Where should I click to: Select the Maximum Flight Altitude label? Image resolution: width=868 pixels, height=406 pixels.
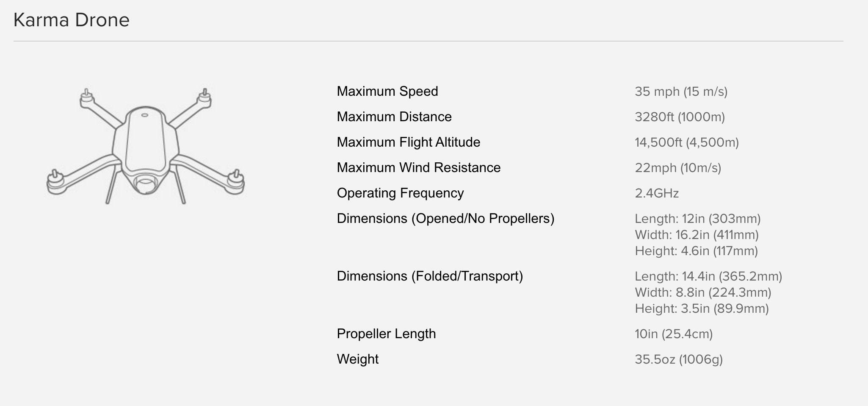tap(408, 142)
